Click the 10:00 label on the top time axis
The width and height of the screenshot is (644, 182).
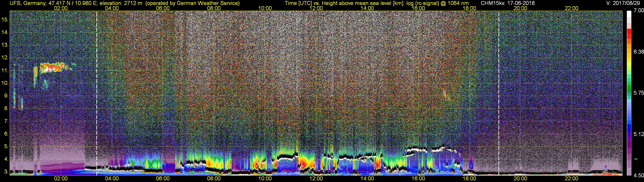265,8
